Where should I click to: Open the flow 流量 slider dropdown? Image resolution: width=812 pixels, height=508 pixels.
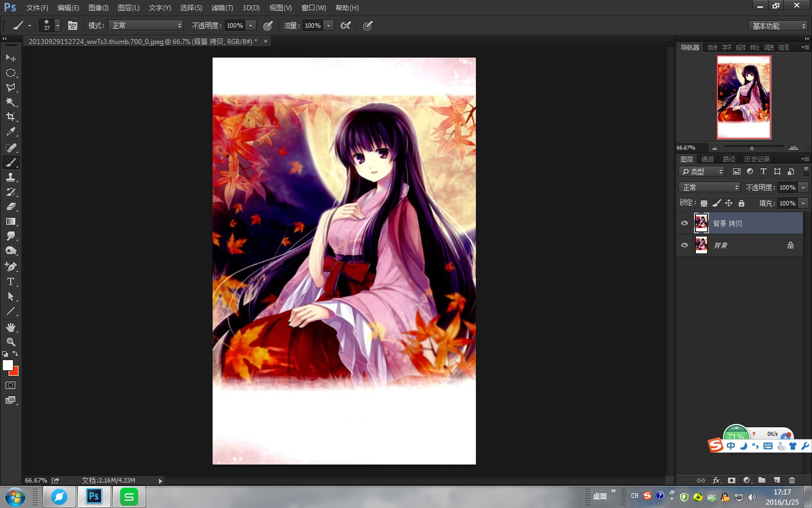(x=329, y=25)
